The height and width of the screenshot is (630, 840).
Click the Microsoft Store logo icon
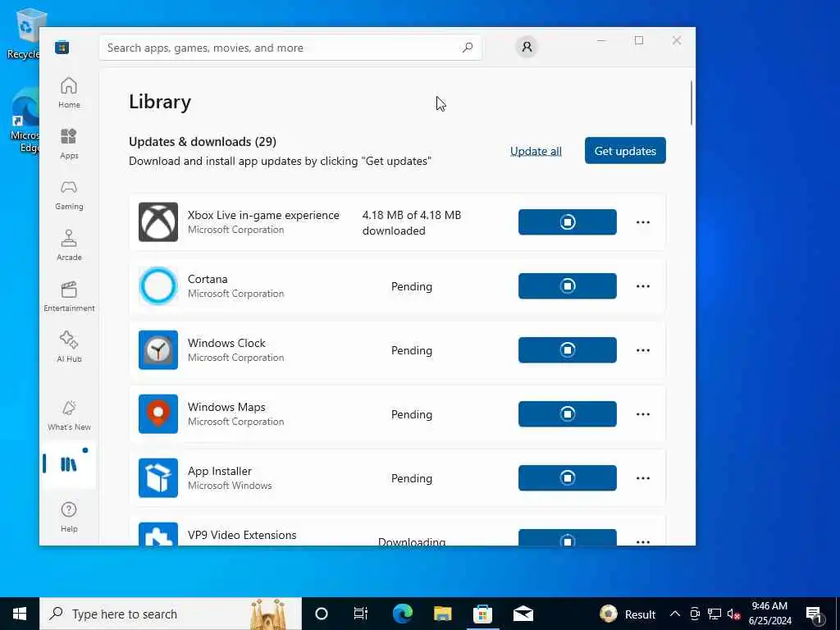pyautogui.click(x=62, y=48)
